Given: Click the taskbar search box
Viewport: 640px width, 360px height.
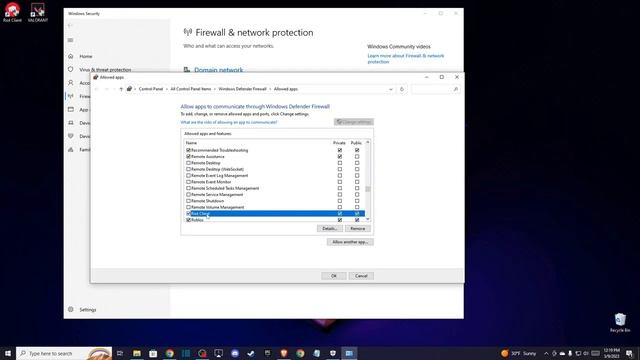Looking at the screenshot, I should [x=64, y=353].
